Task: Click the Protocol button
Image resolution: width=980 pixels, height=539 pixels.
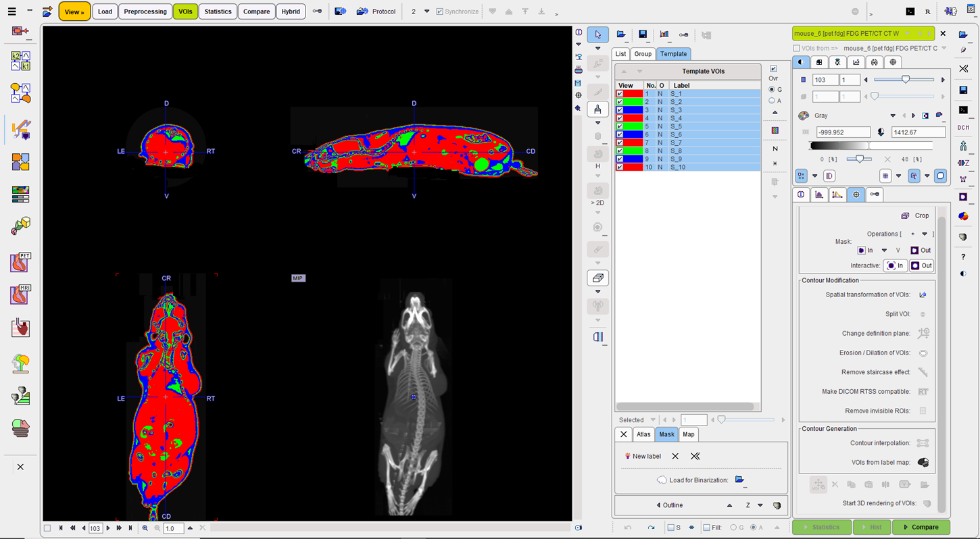Action: click(x=377, y=11)
